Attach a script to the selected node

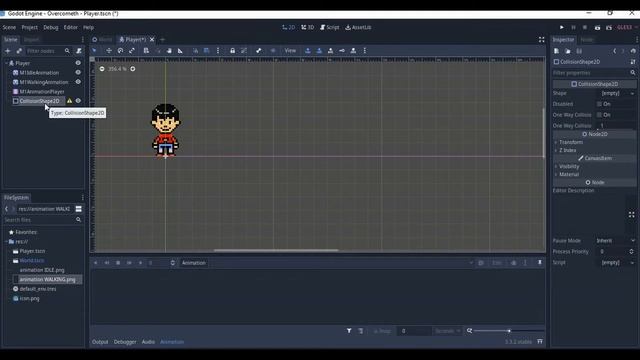tap(79, 51)
